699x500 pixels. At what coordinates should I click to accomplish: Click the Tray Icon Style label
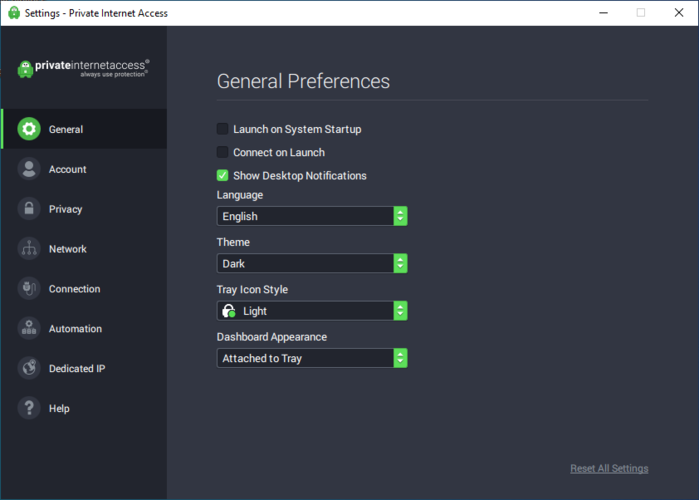point(252,290)
